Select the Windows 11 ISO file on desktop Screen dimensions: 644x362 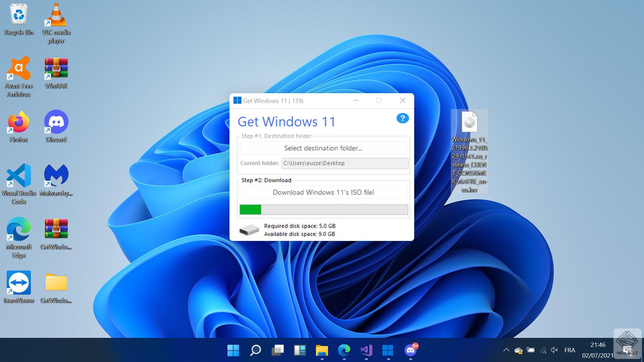pyautogui.click(x=469, y=152)
